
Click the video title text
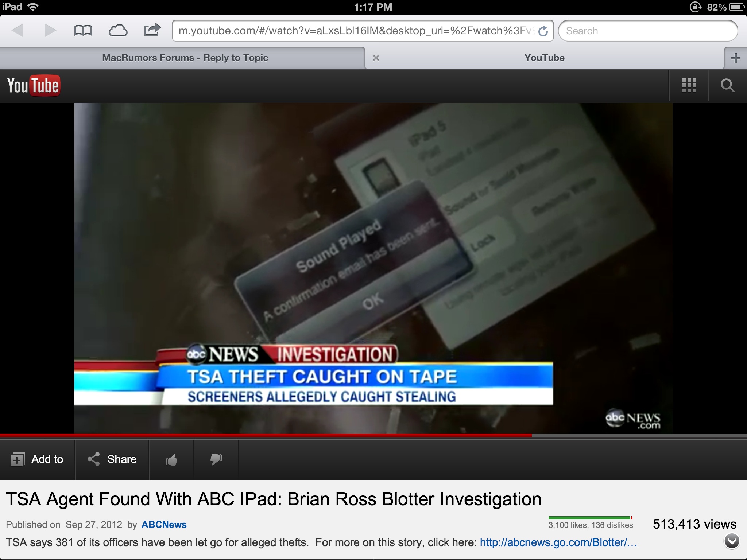(274, 499)
